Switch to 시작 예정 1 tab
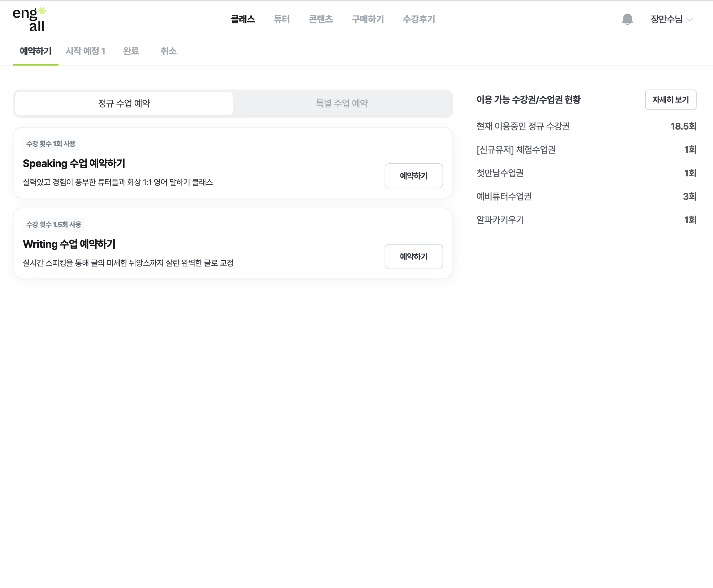The height and width of the screenshot is (588, 713). pyautogui.click(x=85, y=51)
